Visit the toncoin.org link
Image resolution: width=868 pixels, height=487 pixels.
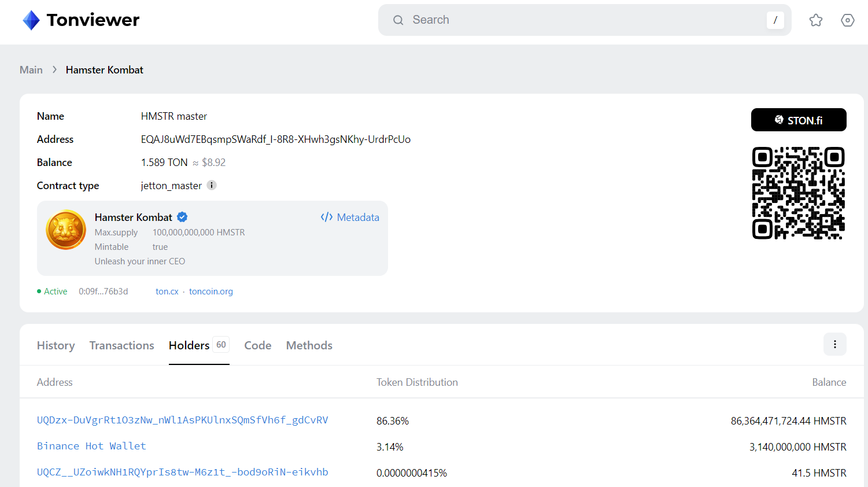(x=211, y=292)
